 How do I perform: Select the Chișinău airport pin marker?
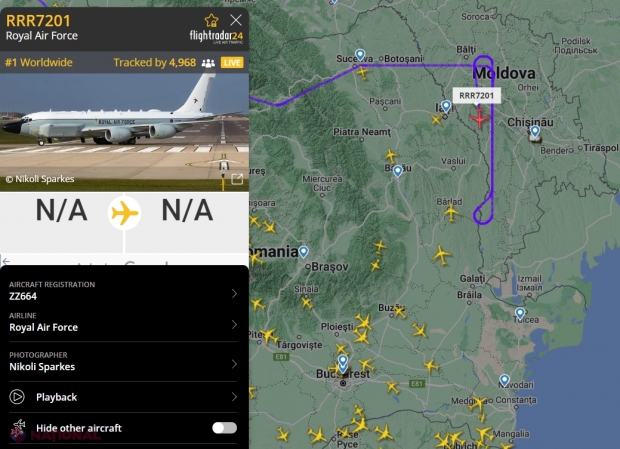pyautogui.click(x=535, y=131)
